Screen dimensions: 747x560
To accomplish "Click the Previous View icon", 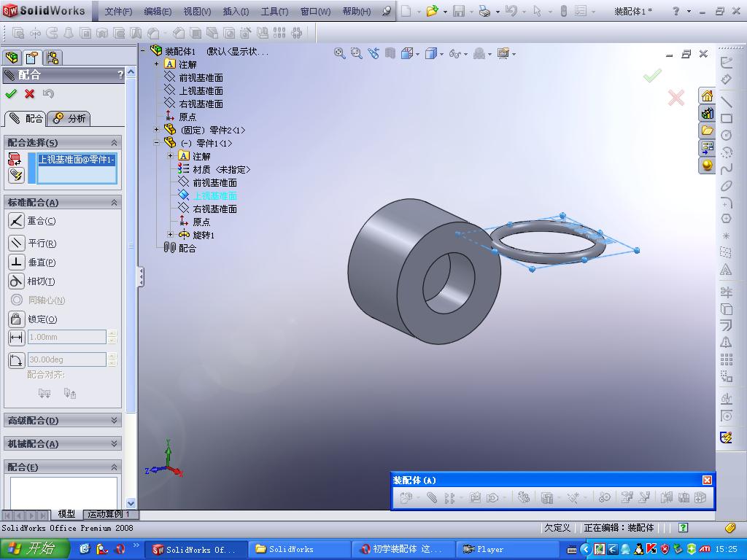I will point(373,53).
